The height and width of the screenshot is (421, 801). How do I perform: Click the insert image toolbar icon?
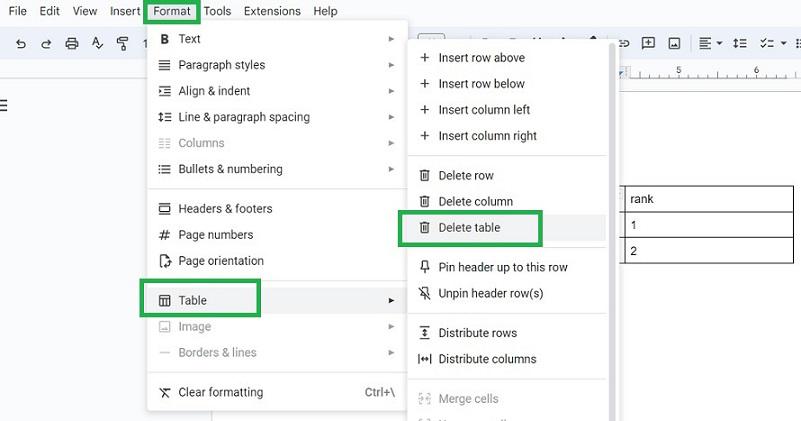[674, 43]
